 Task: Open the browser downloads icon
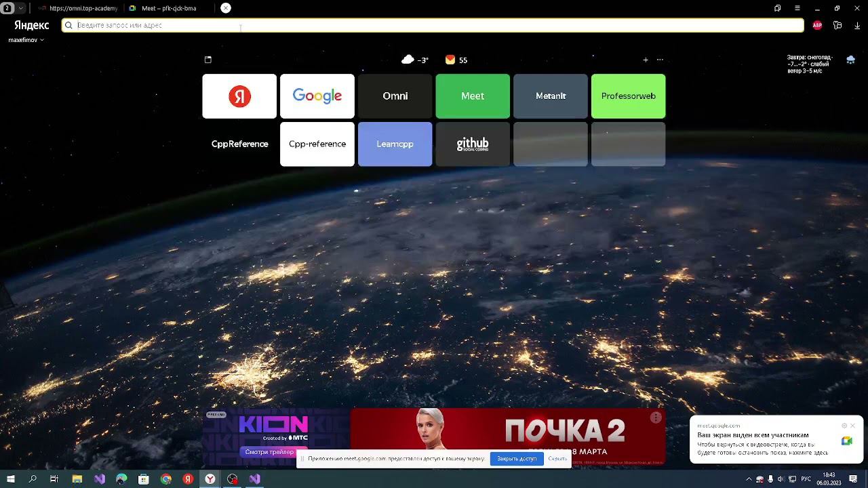tap(857, 25)
